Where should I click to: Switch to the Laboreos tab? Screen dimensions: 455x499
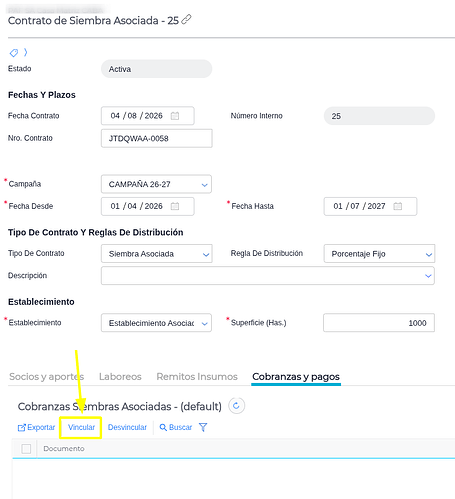(x=120, y=377)
